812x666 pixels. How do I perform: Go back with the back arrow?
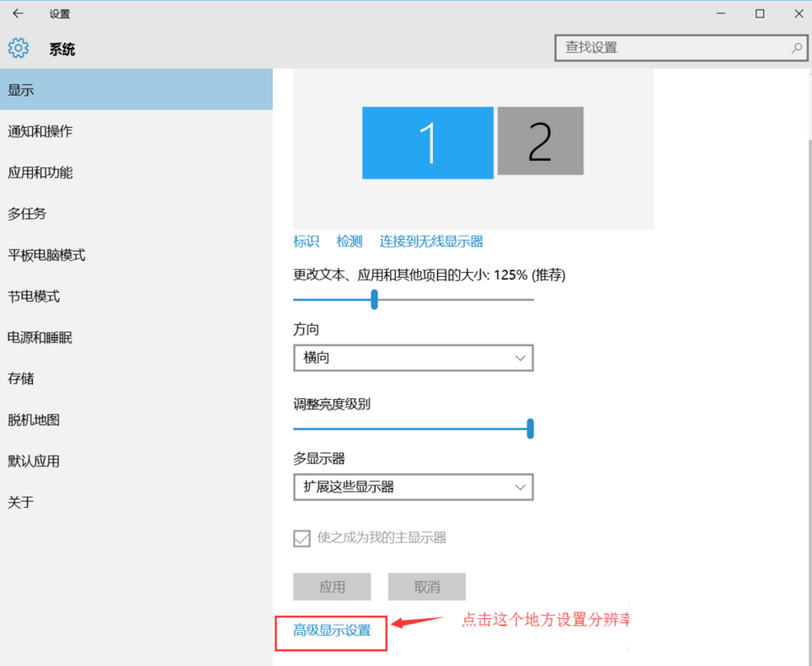19,13
